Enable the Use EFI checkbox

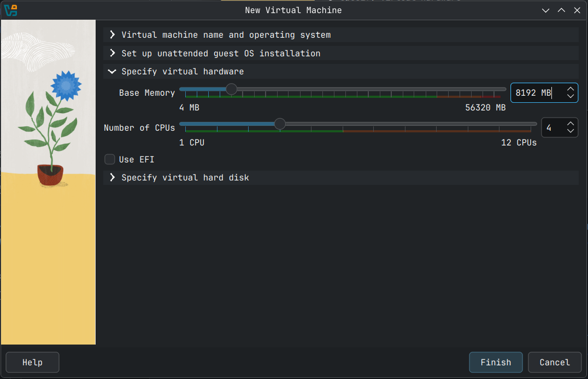(110, 160)
